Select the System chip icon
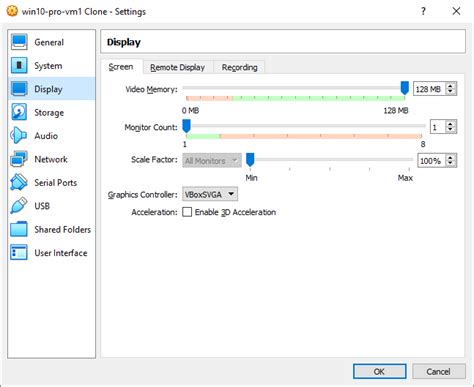 (19, 65)
